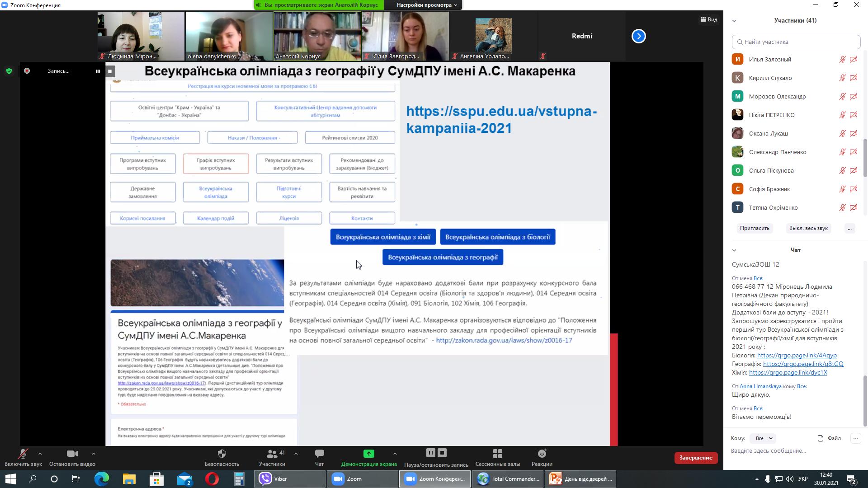Switch to Viber taskbar window
Image resolution: width=868 pixels, height=488 pixels.
pos(290,479)
